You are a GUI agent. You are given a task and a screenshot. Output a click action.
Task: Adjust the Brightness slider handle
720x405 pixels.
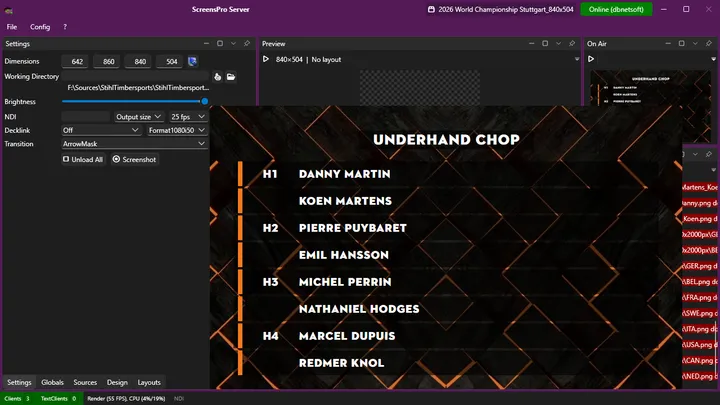click(205, 101)
